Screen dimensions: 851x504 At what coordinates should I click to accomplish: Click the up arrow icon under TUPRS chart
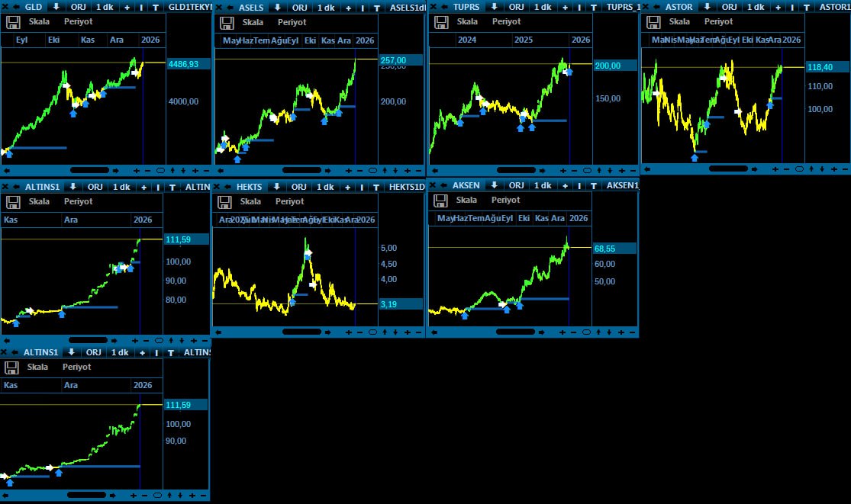click(x=598, y=171)
